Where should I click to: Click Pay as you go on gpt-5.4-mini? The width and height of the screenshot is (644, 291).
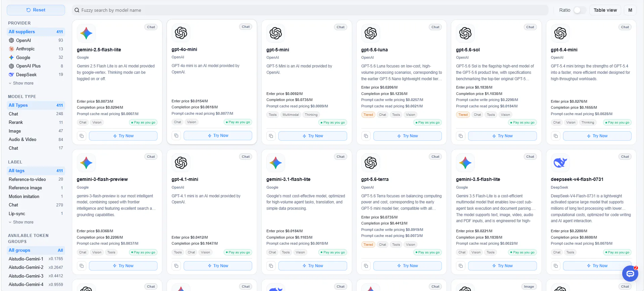click(x=617, y=123)
